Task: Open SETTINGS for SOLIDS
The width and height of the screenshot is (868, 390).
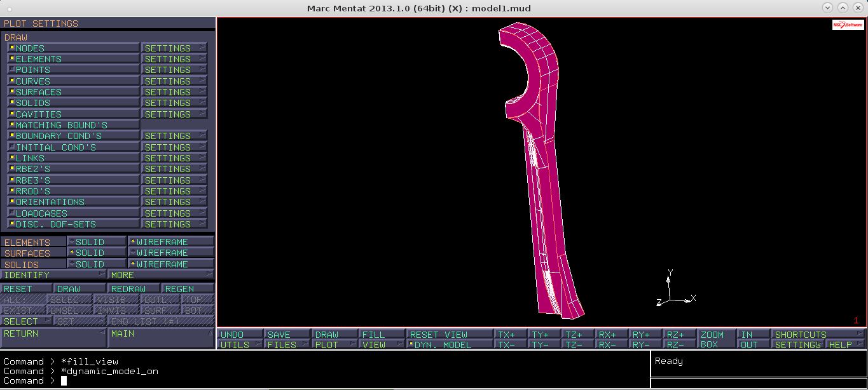Action: tap(174, 103)
